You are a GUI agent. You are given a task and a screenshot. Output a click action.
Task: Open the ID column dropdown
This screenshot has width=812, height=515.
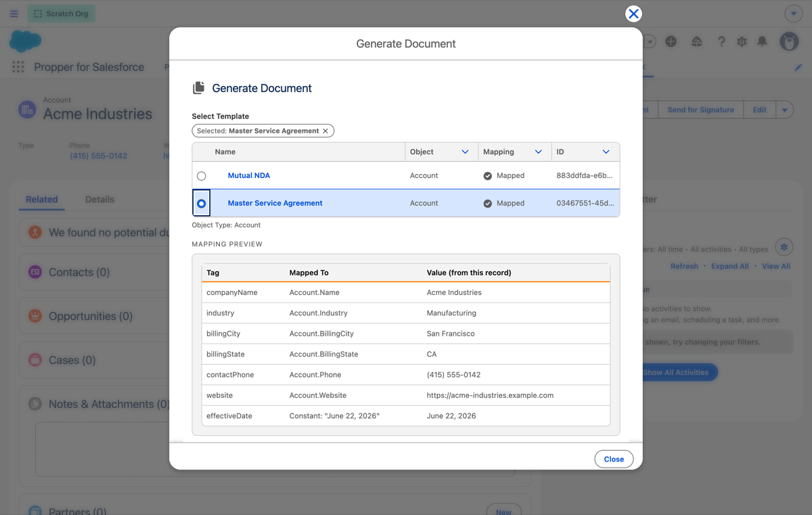coord(606,152)
